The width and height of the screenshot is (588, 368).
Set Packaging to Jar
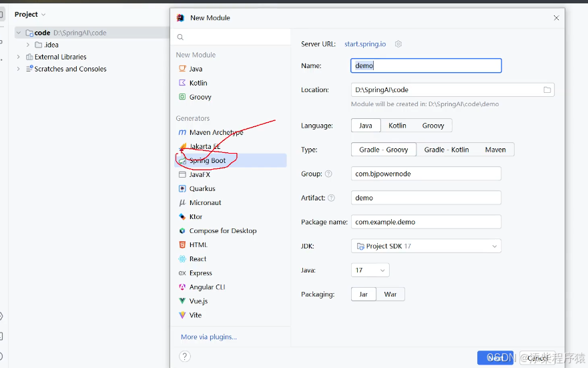tap(363, 294)
